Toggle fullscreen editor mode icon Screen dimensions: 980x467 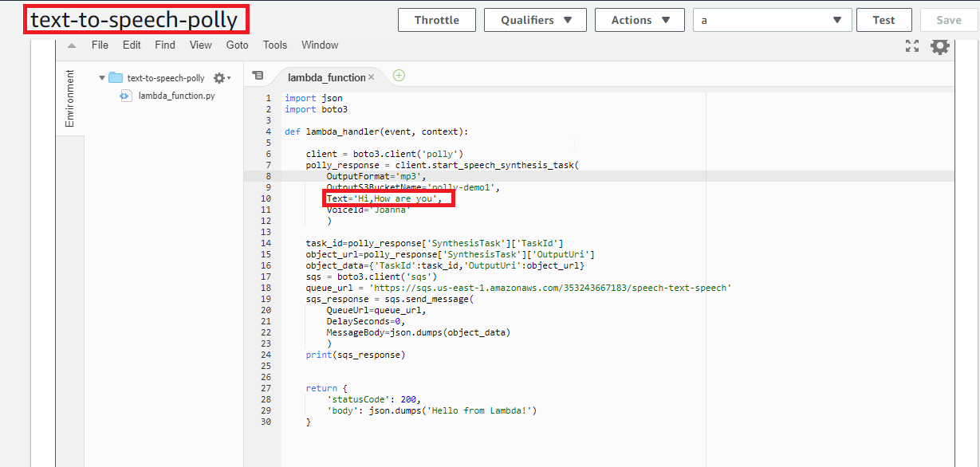point(912,46)
